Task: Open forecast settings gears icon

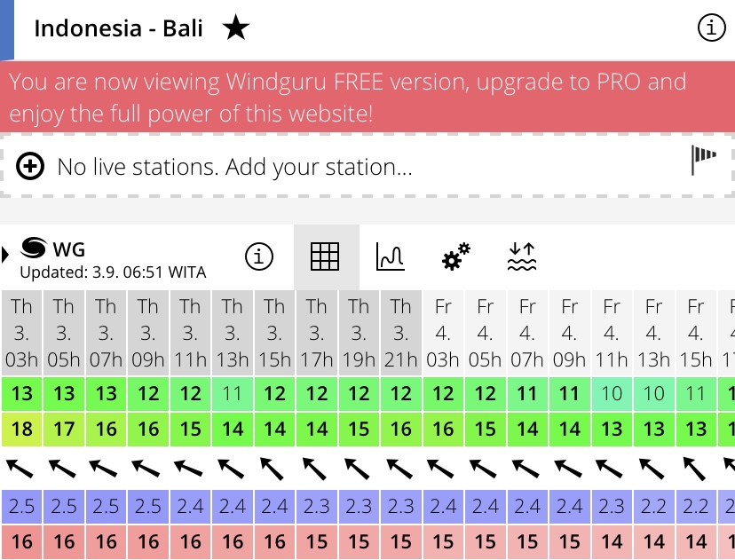Action: click(x=455, y=256)
